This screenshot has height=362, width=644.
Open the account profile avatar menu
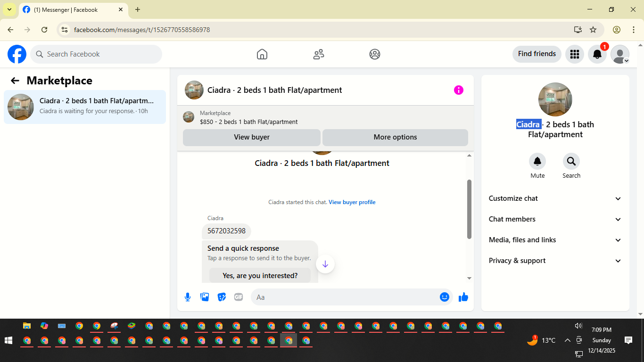[x=620, y=54]
